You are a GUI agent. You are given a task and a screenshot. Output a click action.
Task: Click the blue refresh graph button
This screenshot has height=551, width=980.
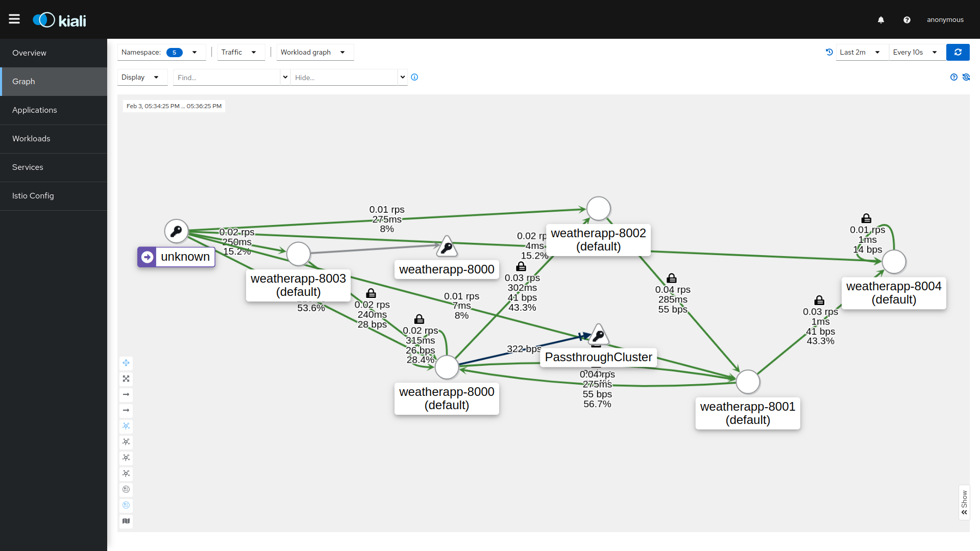[x=958, y=52]
